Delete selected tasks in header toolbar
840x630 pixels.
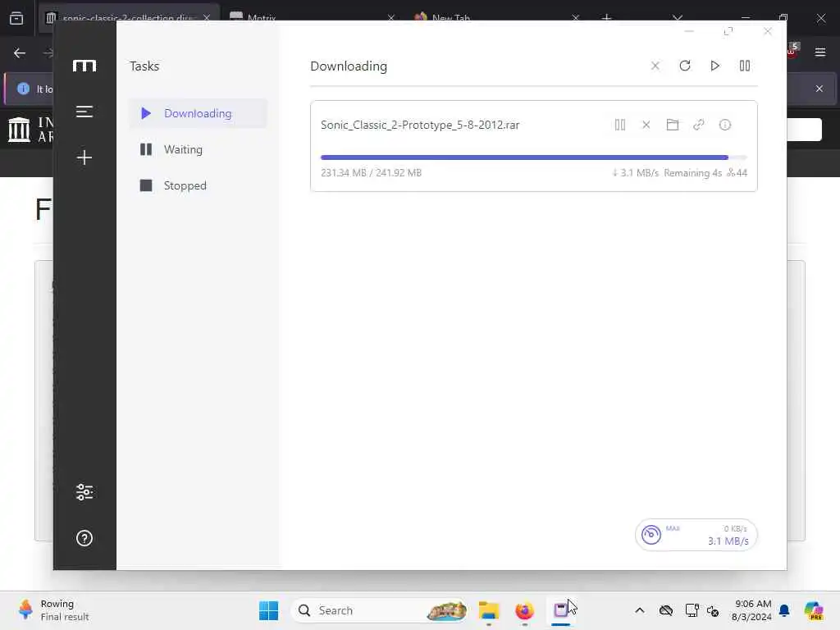655,66
